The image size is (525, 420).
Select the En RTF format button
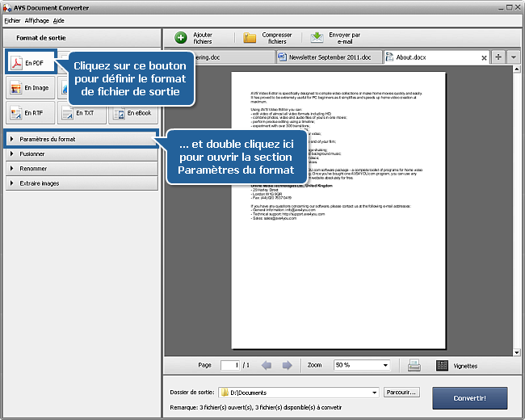coord(29,113)
